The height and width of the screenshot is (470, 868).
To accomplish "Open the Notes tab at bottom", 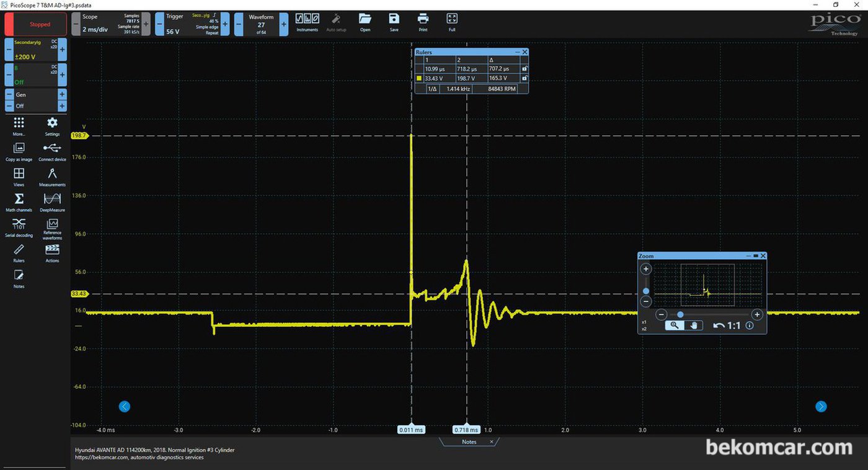I will [469, 442].
